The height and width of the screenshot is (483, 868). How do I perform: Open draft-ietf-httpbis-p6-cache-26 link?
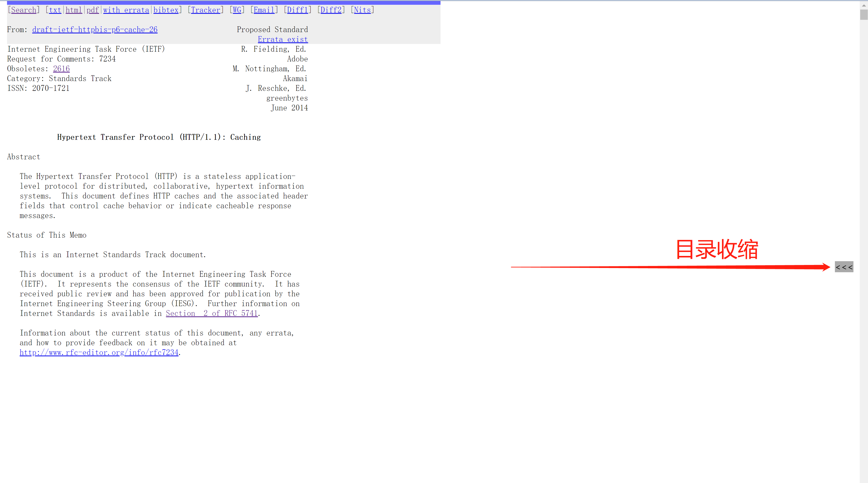95,30
